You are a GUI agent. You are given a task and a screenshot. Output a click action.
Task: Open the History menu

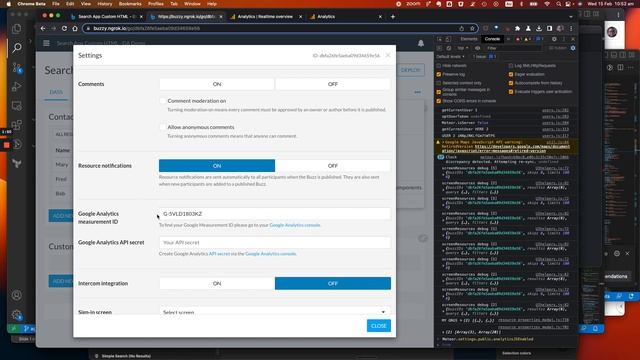click(104, 4)
